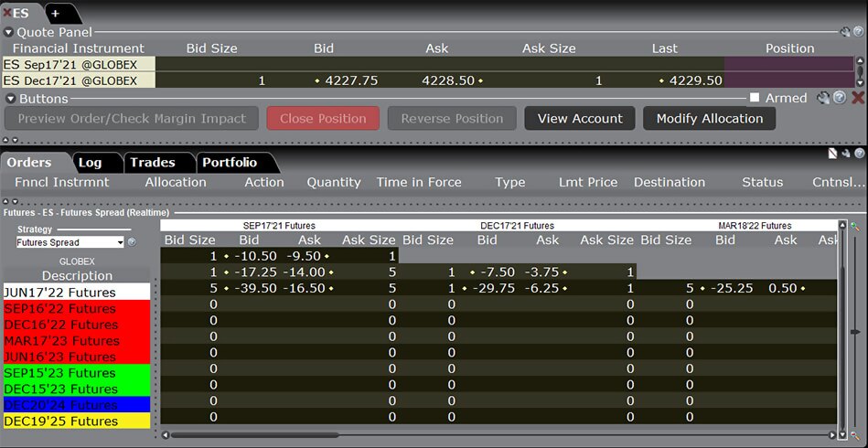The image size is (868, 448).
Task: Select DEC15'23 Futures green row
Action: click(77, 389)
